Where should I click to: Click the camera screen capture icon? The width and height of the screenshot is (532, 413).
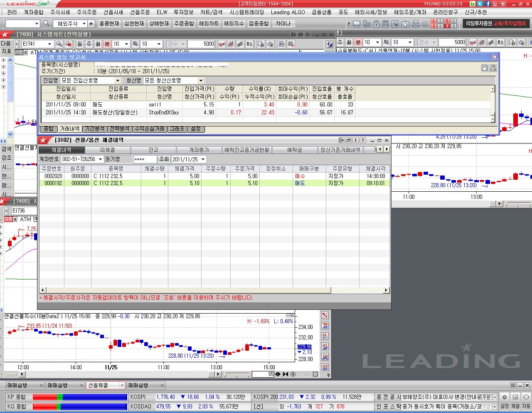click(405, 24)
